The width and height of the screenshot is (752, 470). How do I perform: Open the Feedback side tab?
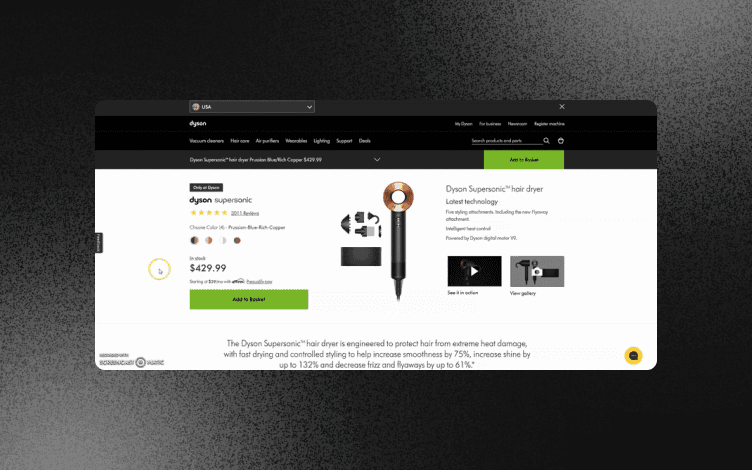pos(98,243)
